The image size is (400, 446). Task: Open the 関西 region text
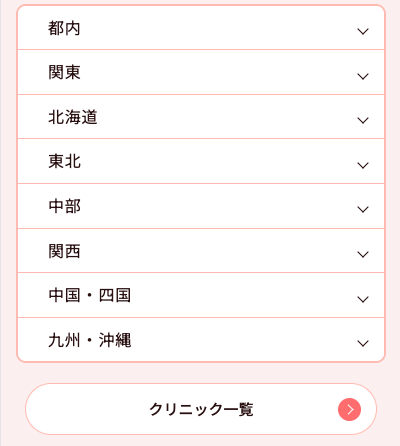tap(64, 251)
